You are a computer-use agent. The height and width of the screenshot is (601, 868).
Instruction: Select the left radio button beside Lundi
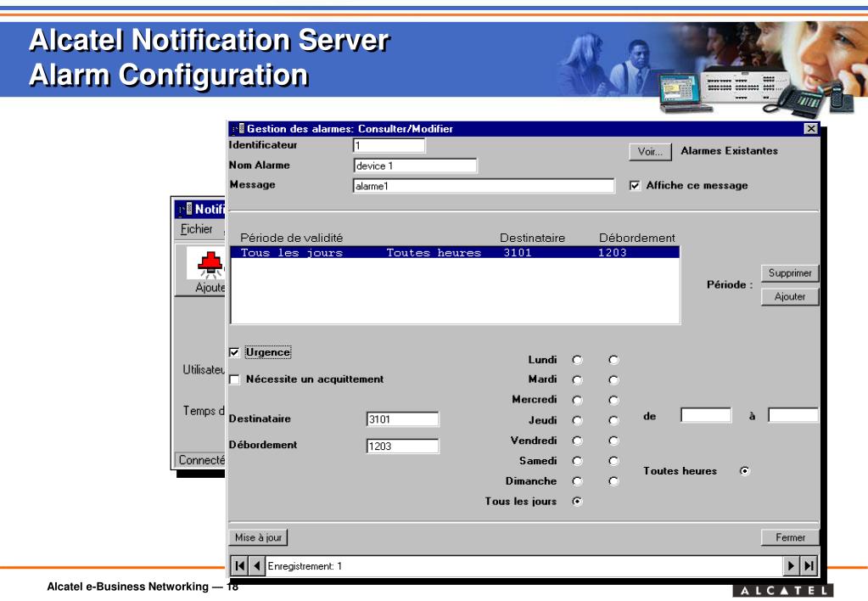point(577,360)
